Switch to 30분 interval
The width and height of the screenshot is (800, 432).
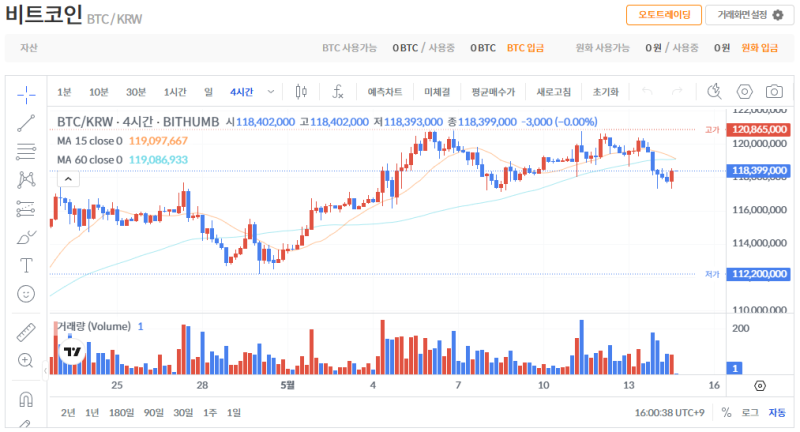coord(136,92)
